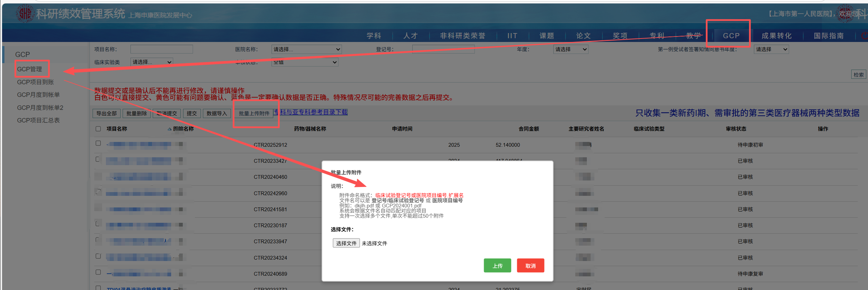Click the 批量上传附件 button
Screen dimensions: 868x290
[254, 114]
